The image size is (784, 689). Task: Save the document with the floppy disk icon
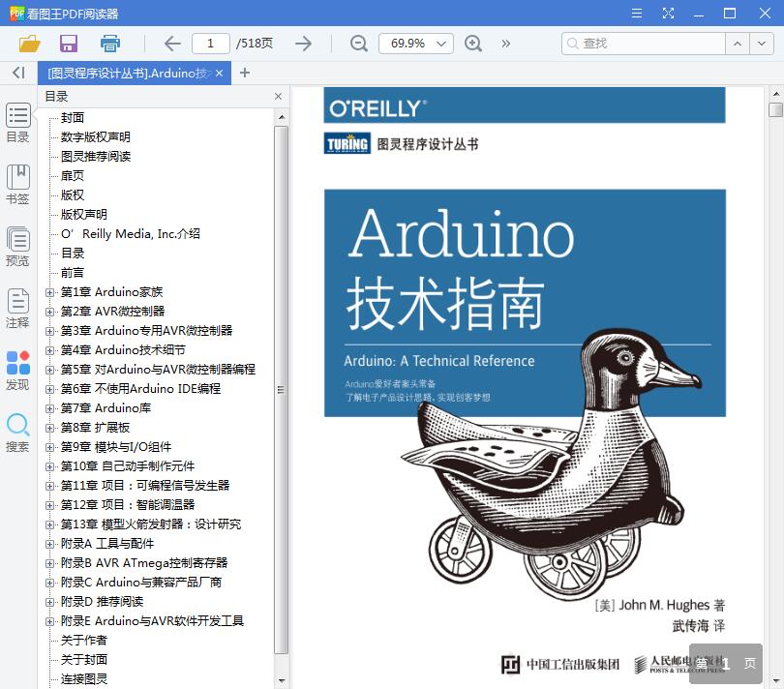pos(69,44)
